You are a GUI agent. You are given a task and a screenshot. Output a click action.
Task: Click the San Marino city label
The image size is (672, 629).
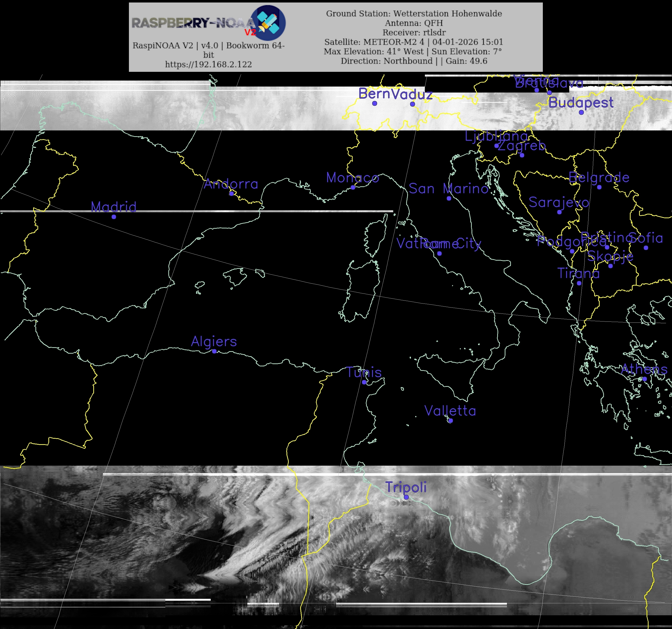(449, 189)
